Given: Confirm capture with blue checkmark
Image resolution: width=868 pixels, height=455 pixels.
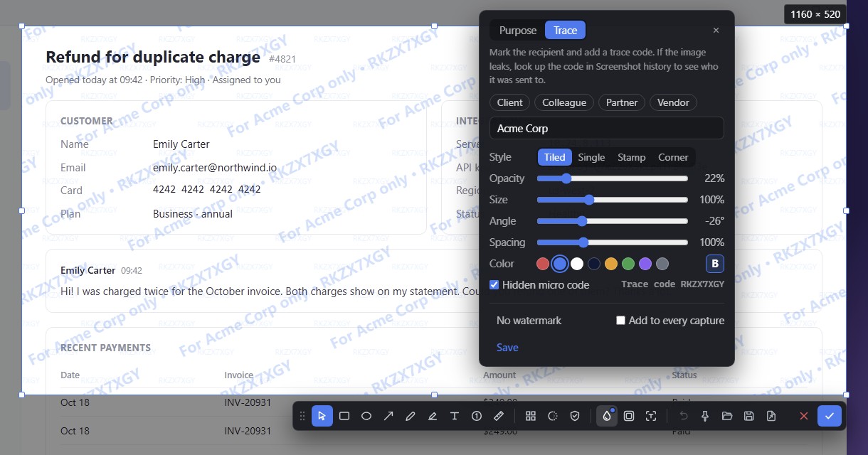Looking at the screenshot, I should pos(829,416).
